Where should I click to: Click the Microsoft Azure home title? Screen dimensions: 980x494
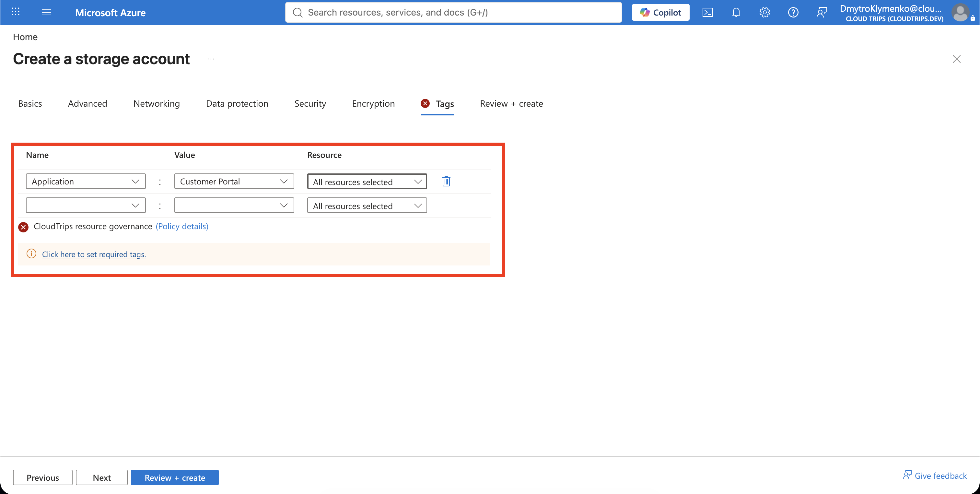pos(110,13)
